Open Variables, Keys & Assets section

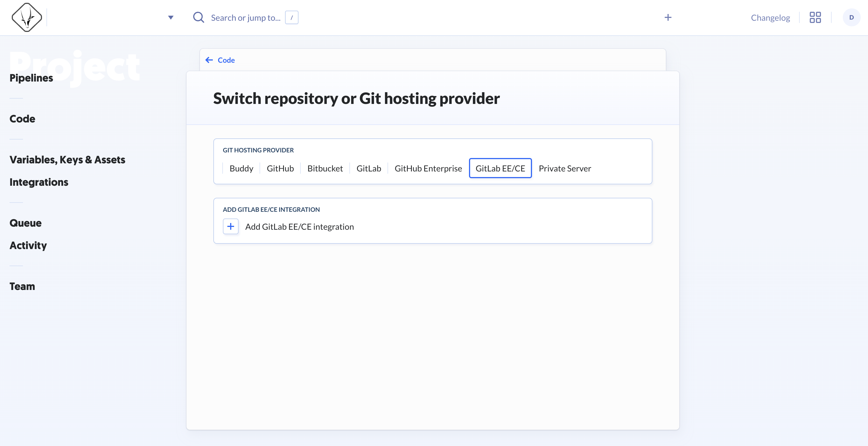pyautogui.click(x=67, y=159)
